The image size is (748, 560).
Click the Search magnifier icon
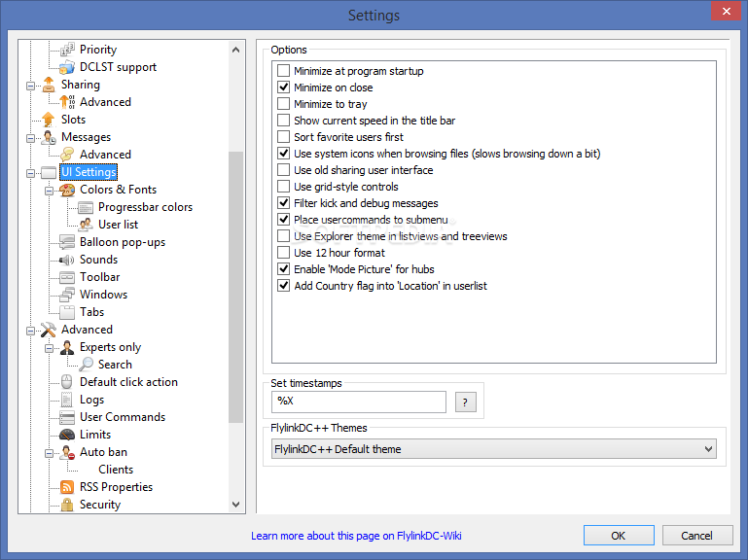tap(86, 365)
